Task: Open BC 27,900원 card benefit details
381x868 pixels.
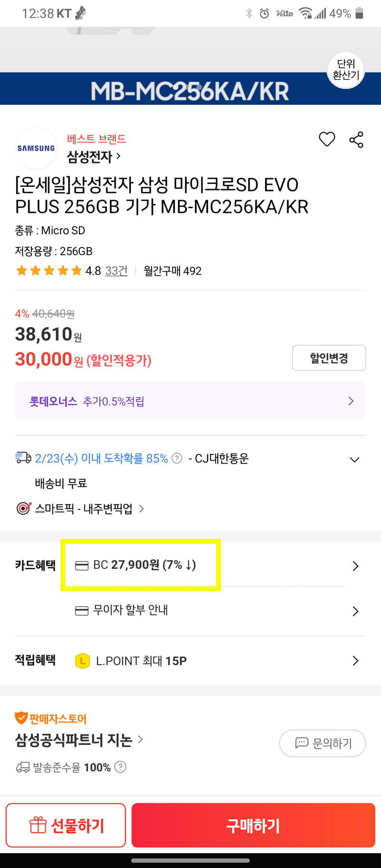Action: pyautogui.click(x=217, y=565)
